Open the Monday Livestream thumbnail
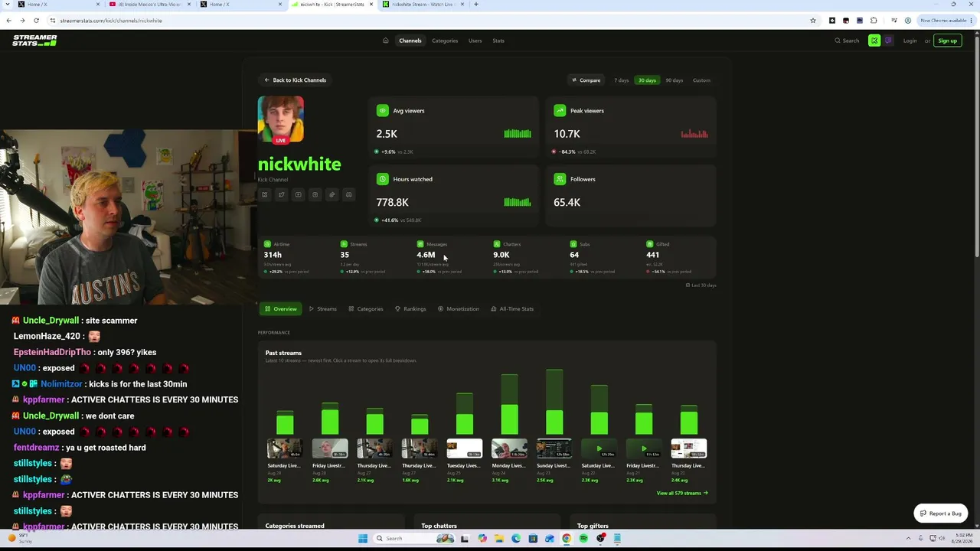The width and height of the screenshot is (980, 551). [509, 448]
